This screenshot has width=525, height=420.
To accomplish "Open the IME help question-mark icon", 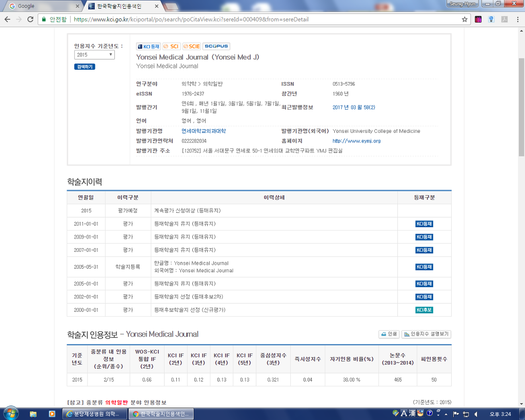I will 430,413.
